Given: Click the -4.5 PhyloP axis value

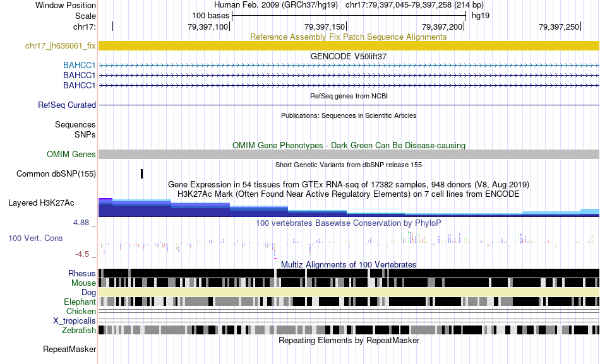Looking at the screenshot, I should pyautogui.click(x=82, y=254).
